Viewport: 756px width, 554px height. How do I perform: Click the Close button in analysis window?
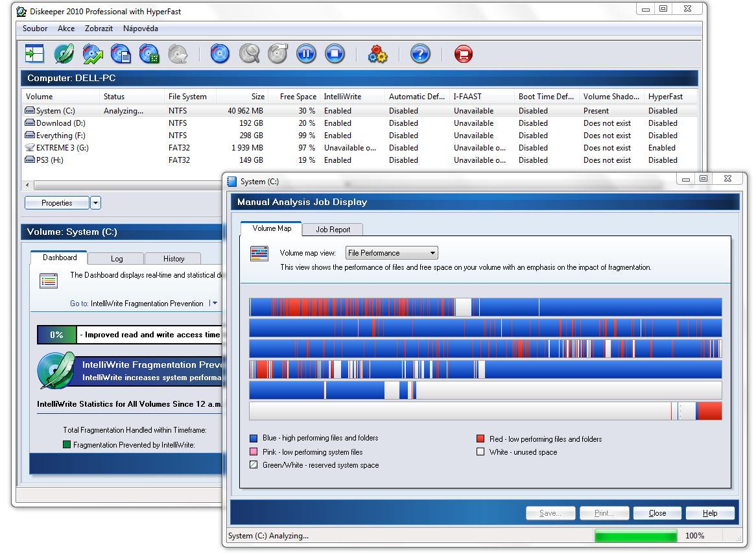pyautogui.click(x=657, y=513)
